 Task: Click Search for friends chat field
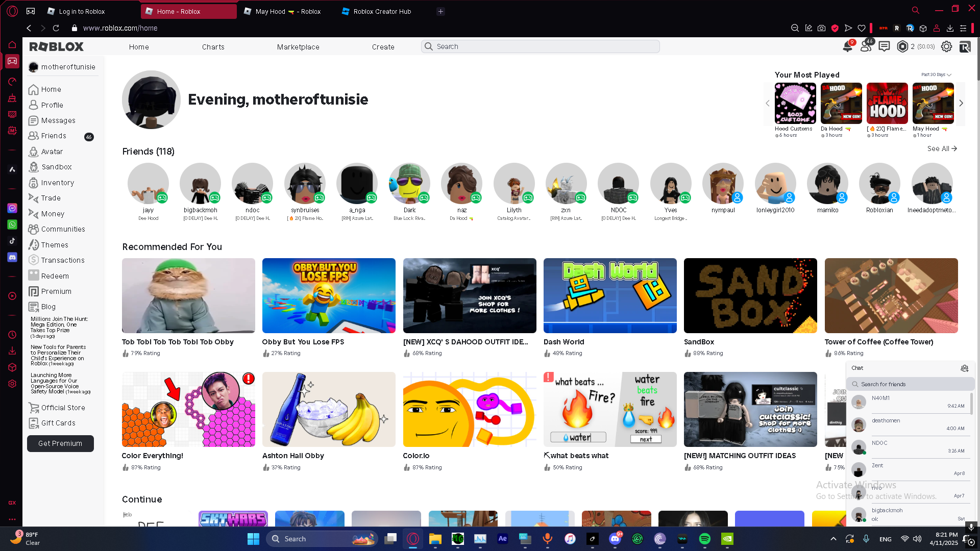(911, 384)
